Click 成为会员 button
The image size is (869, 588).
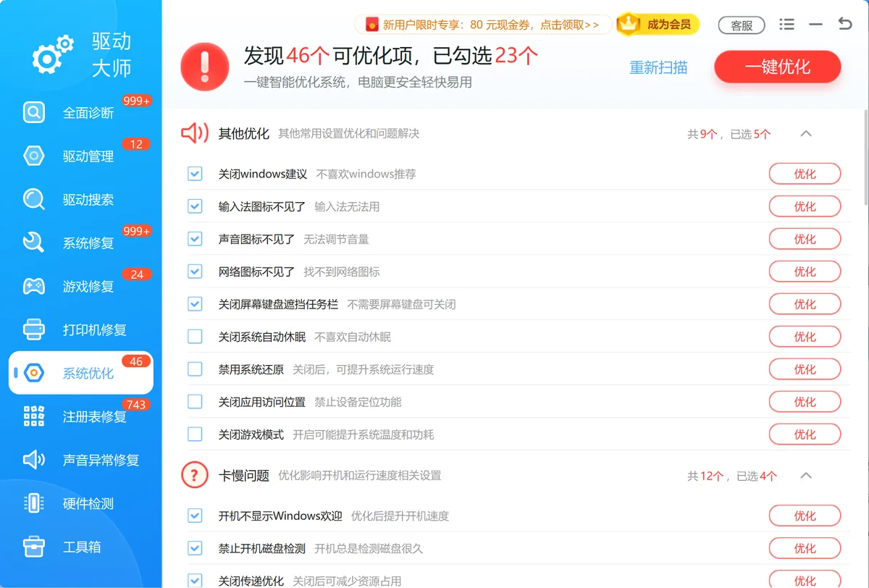click(658, 25)
